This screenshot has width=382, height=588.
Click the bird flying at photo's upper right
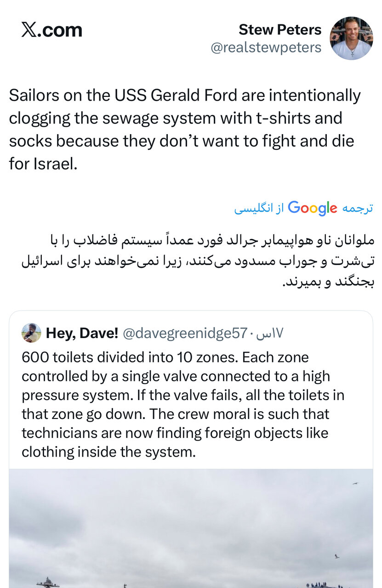coord(355,483)
